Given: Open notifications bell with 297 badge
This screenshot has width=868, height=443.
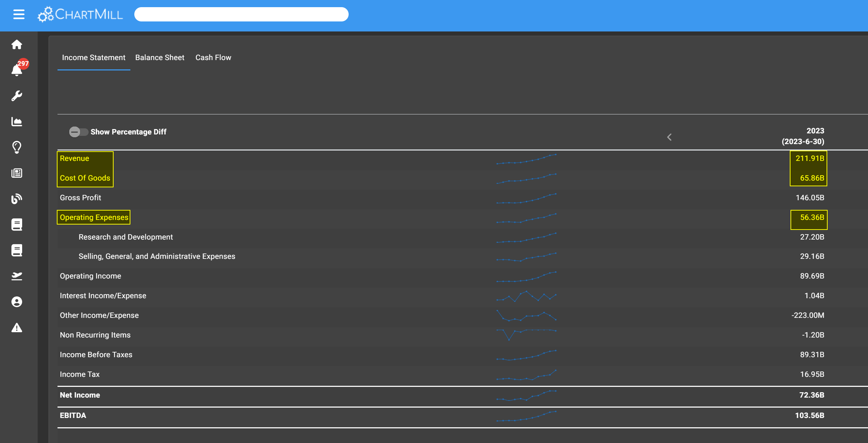Looking at the screenshot, I should (x=17, y=70).
